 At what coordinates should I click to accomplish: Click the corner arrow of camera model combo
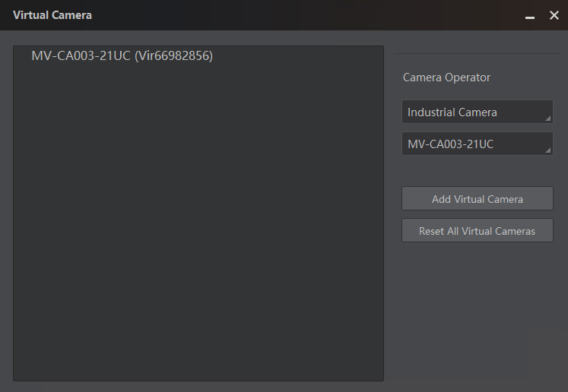coord(547,150)
